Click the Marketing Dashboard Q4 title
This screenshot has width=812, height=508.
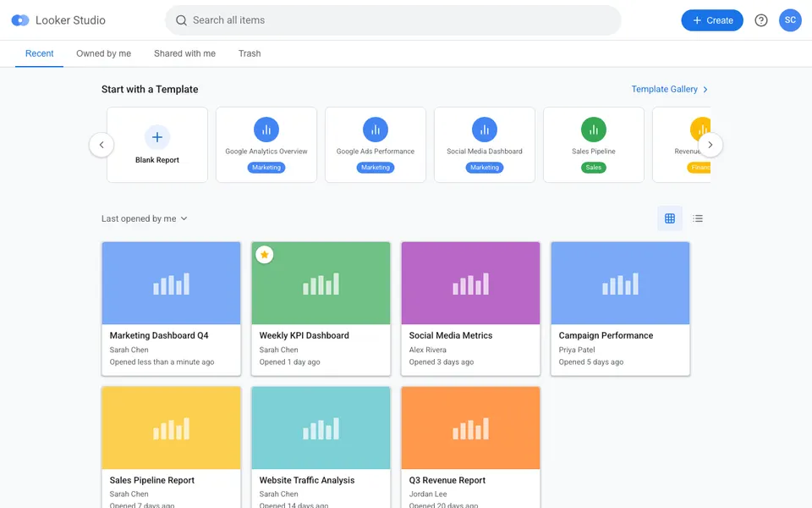pos(159,335)
